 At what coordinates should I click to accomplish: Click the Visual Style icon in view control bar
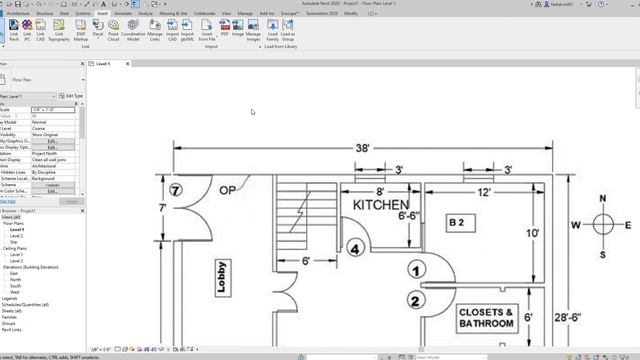(125, 349)
